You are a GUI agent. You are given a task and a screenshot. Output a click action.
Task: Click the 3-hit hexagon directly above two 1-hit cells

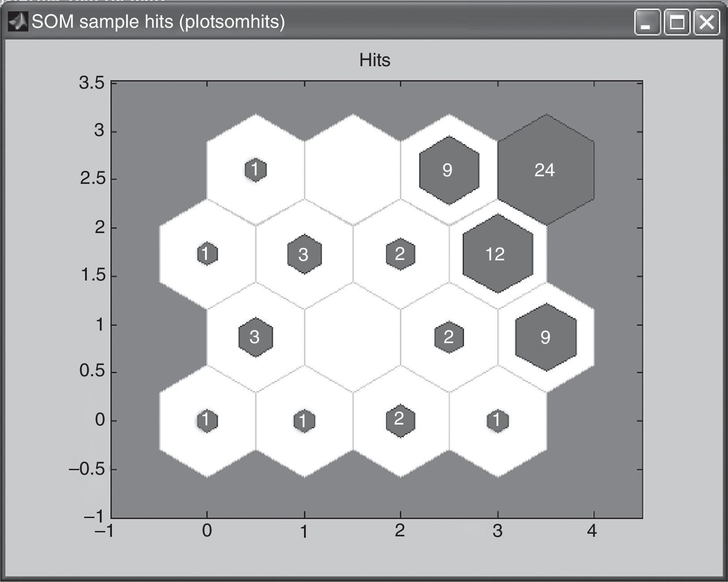pyautogui.click(x=255, y=337)
